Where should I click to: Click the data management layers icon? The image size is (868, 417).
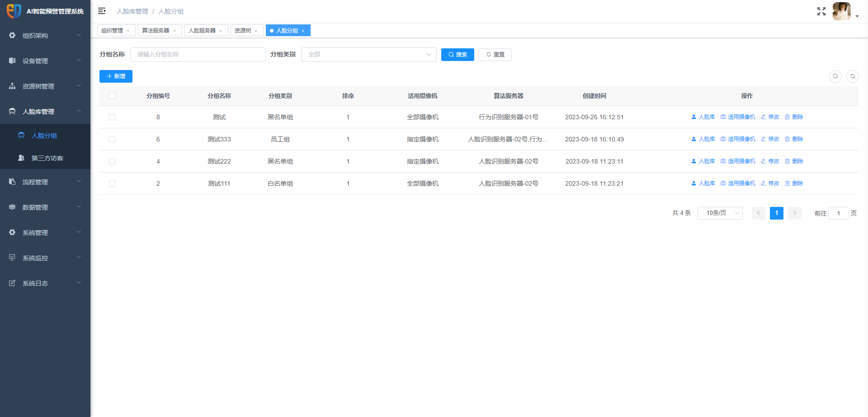coord(12,207)
